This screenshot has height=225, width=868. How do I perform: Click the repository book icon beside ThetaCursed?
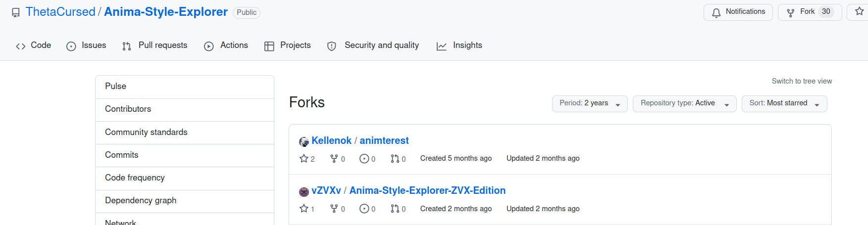click(16, 12)
